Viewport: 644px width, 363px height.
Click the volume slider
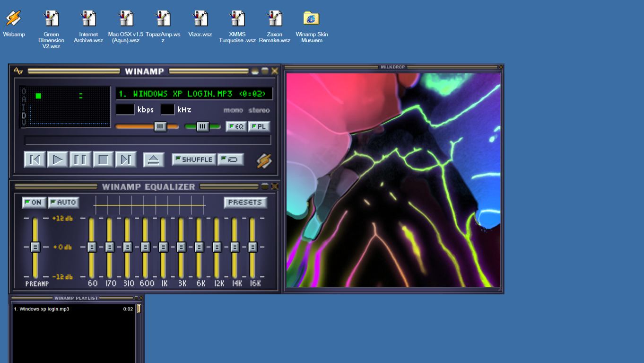coord(160,126)
